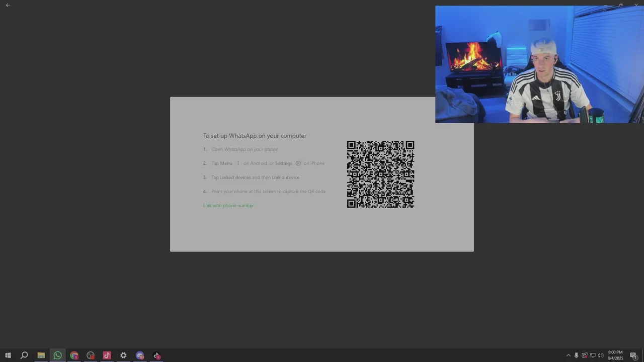Click the WhatsApp taskbar icon
This screenshot has width=644, height=362.
pos(57,355)
